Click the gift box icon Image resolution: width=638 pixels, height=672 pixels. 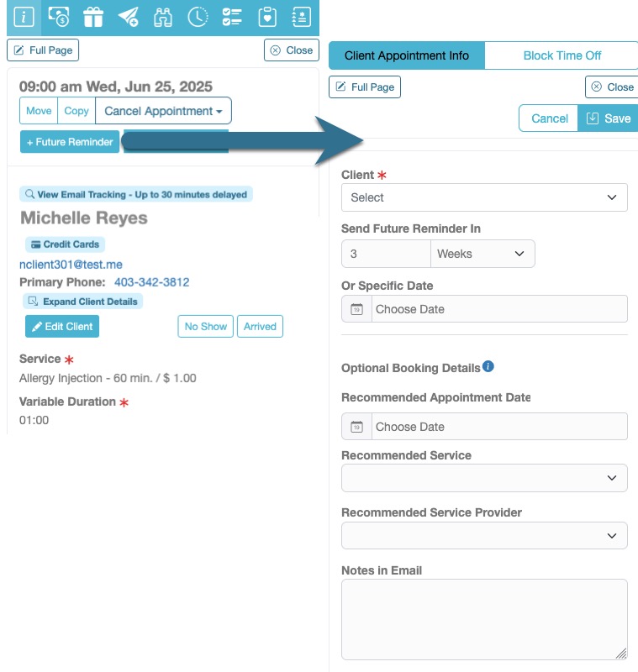coord(93,16)
